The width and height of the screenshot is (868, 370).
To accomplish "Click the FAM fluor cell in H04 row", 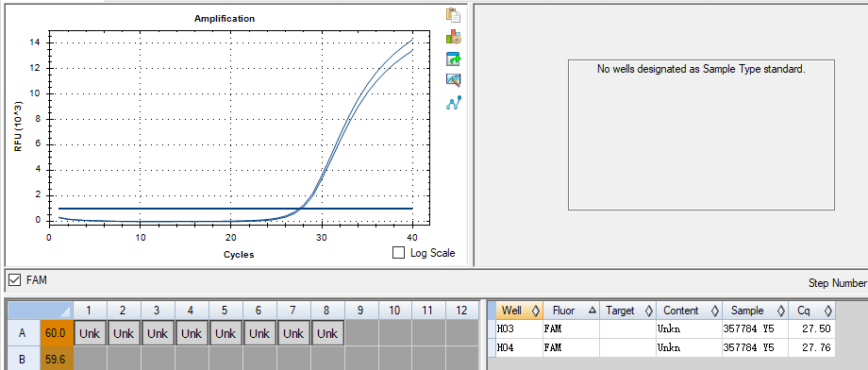I will coord(572,347).
